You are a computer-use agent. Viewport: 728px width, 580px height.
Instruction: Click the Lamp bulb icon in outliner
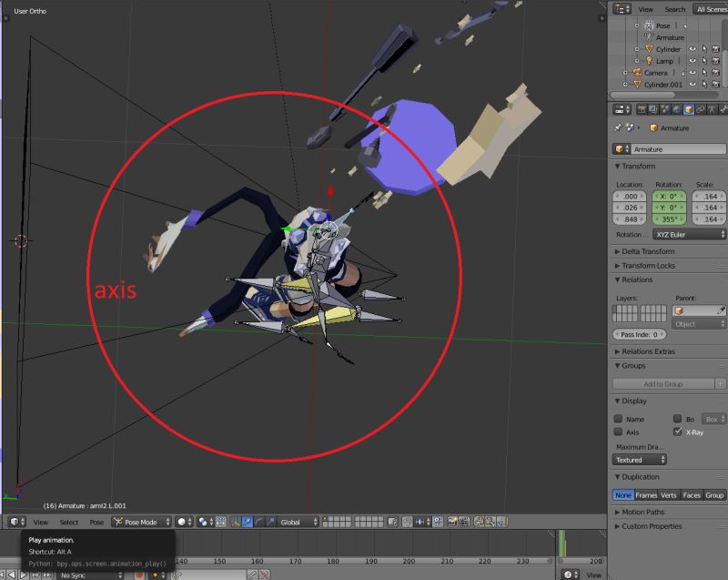pos(649,61)
